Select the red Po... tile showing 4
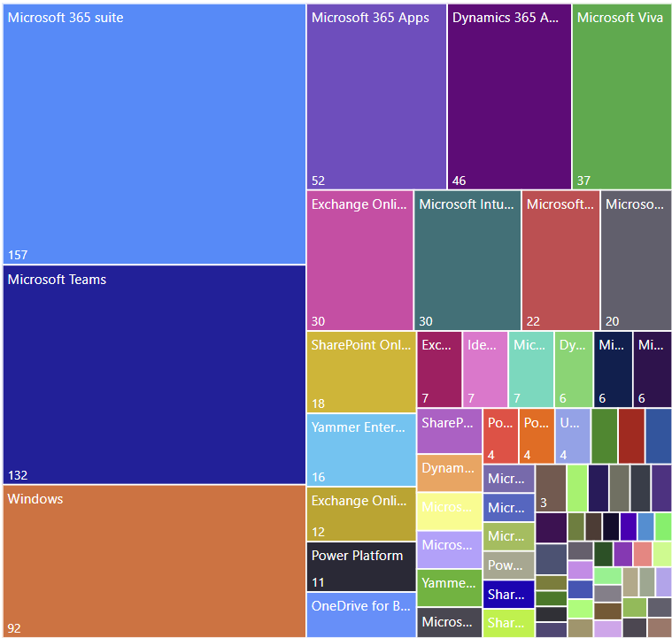Screen dimensions: 672x638 (x=500, y=436)
